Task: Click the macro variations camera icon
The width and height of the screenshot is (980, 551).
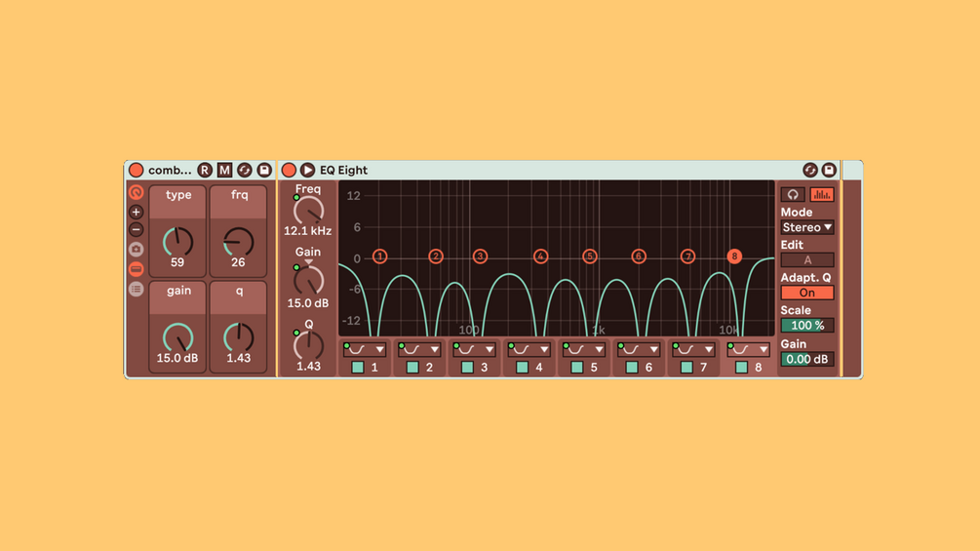Action: pyautogui.click(x=136, y=250)
